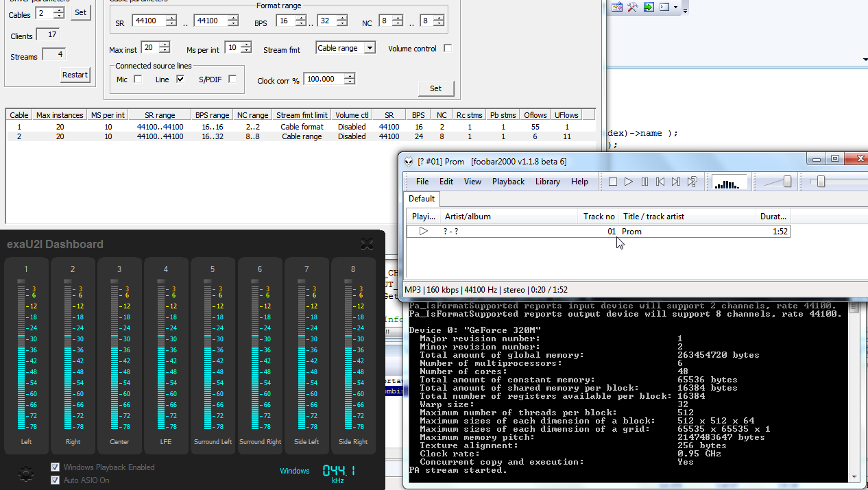This screenshot has height=490, width=868.
Task: Close the exaU2I Dashboard with X icon
Action: (367, 244)
